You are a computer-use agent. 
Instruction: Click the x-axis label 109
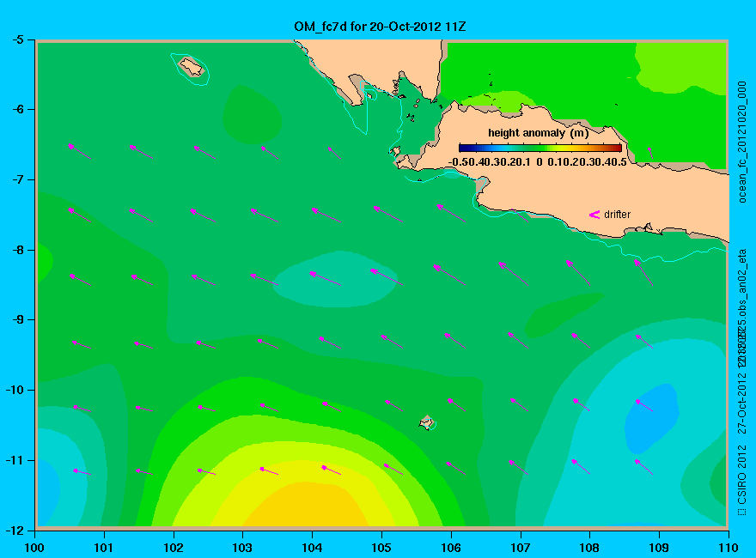659,548
